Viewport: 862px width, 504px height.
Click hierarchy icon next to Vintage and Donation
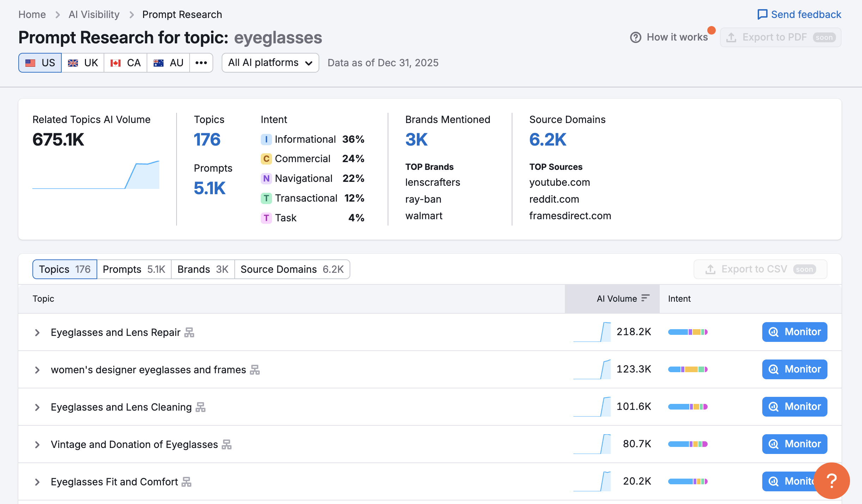(227, 444)
